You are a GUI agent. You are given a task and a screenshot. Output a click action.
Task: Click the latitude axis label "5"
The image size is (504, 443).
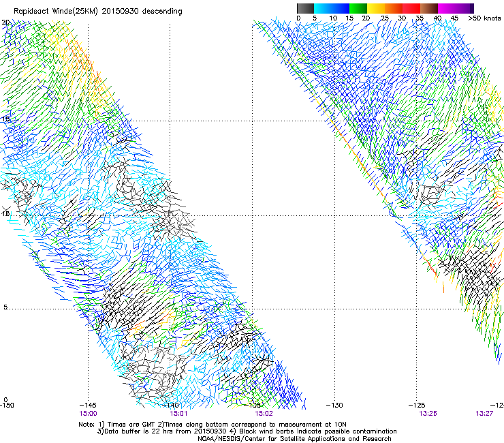point(5,307)
